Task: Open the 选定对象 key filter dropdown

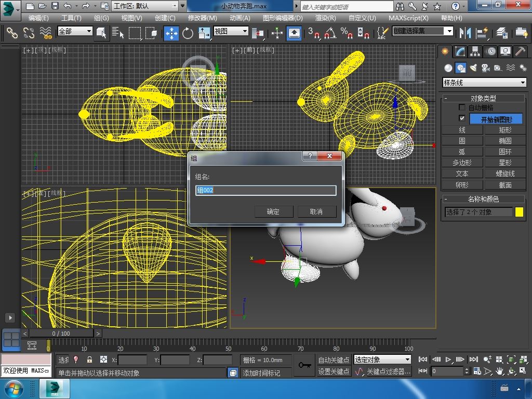Action: click(x=382, y=360)
